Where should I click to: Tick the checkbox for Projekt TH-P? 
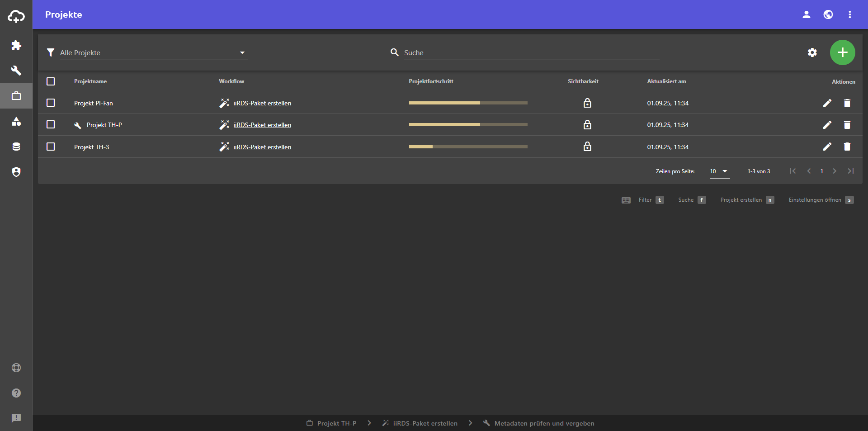pyautogui.click(x=51, y=125)
